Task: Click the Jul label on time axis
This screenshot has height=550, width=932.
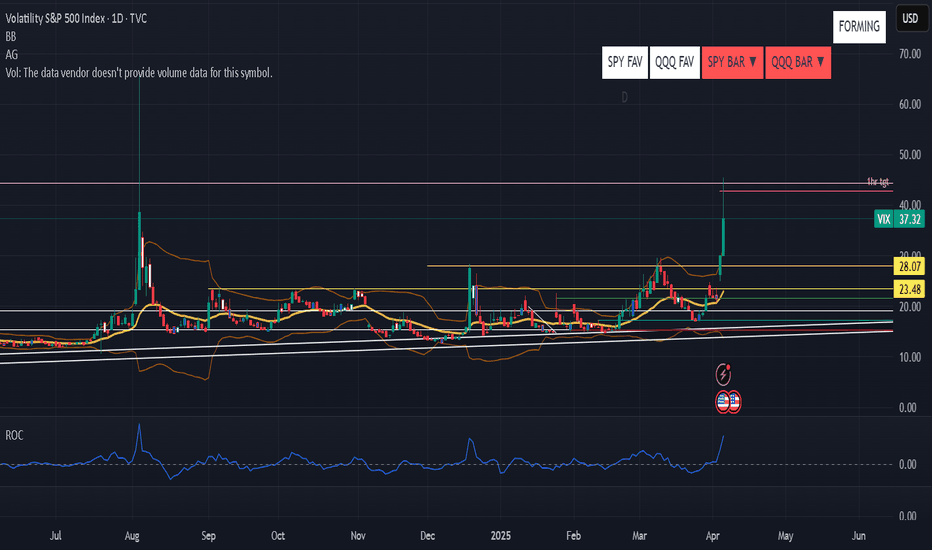Action: point(55,536)
